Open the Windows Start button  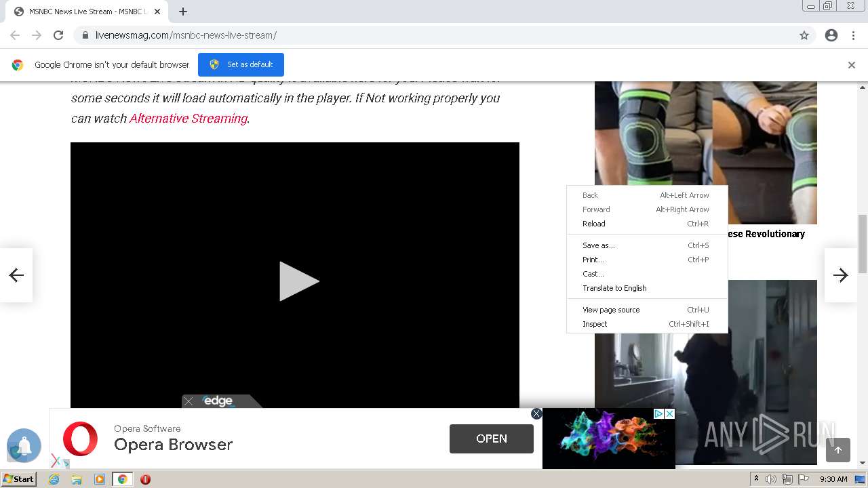[x=18, y=479]
